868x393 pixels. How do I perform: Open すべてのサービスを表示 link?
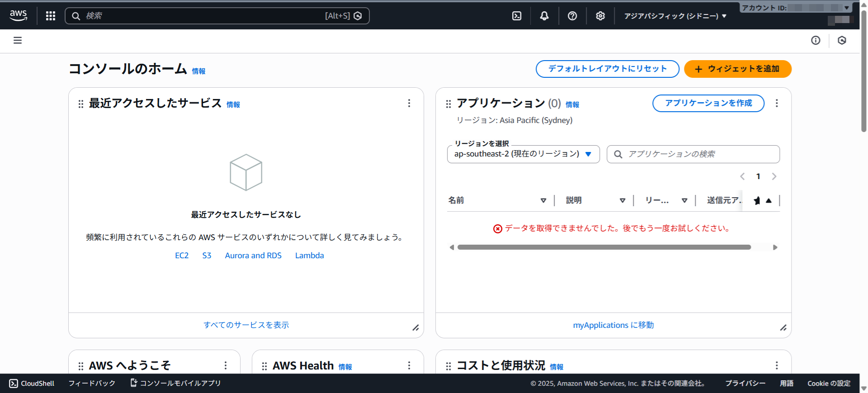click(x=246, y=325)
